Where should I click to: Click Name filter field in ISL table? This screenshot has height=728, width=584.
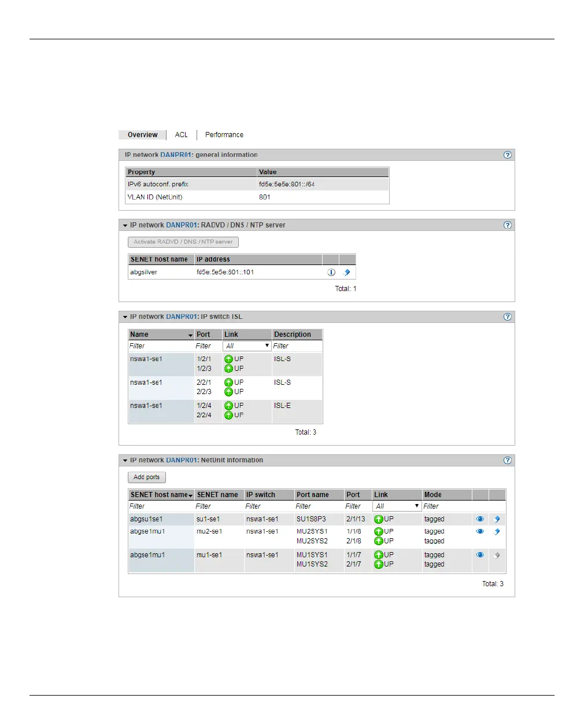[161, 346]
